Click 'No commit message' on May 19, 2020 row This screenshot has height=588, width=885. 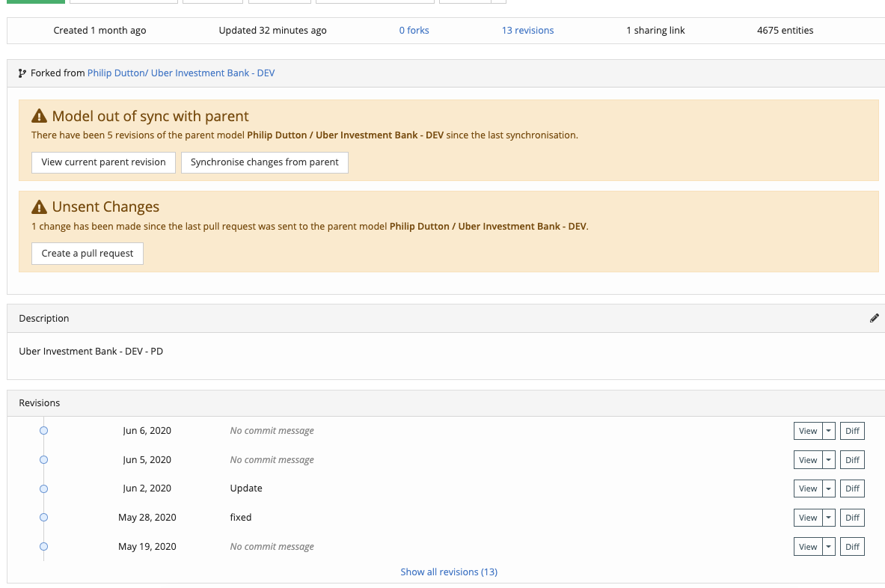tap(272, 547)
